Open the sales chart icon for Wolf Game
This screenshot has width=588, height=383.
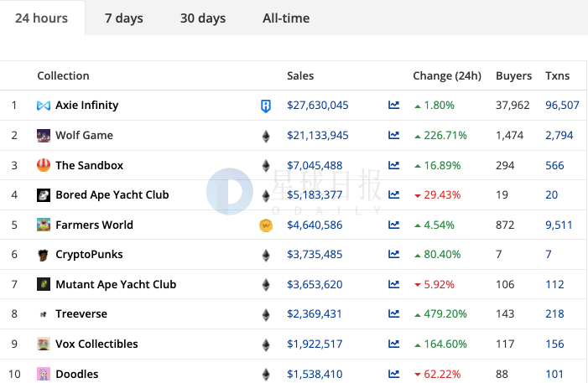coord(393,135)
